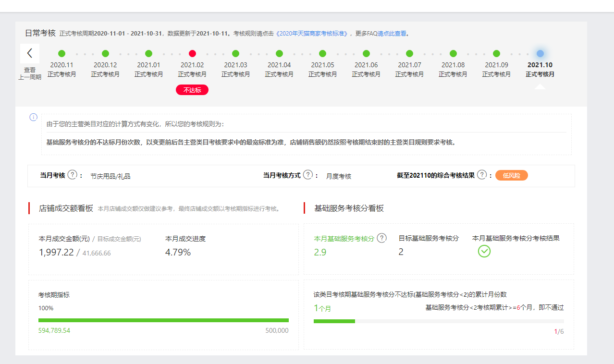614x364 pixels.
Task: Select the 2021.07 timeline dot
Action: pyautogui.click(x=409, y=53)
